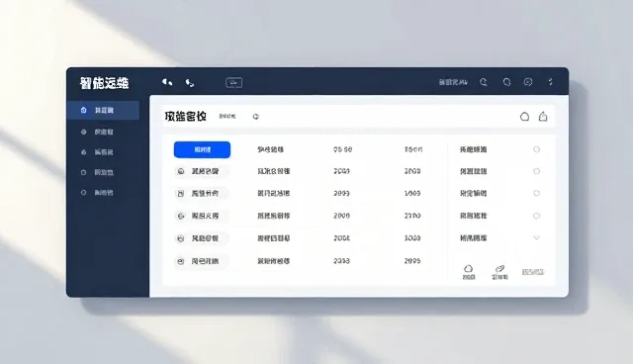This screenshot has width=633, height=364.
Task: Click the solid blue button atop the table
Action: (202, 149)
